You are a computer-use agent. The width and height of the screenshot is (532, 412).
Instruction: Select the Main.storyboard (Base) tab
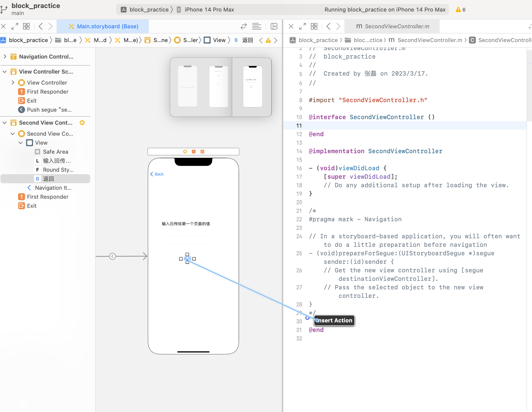click(x=103, y=26)
